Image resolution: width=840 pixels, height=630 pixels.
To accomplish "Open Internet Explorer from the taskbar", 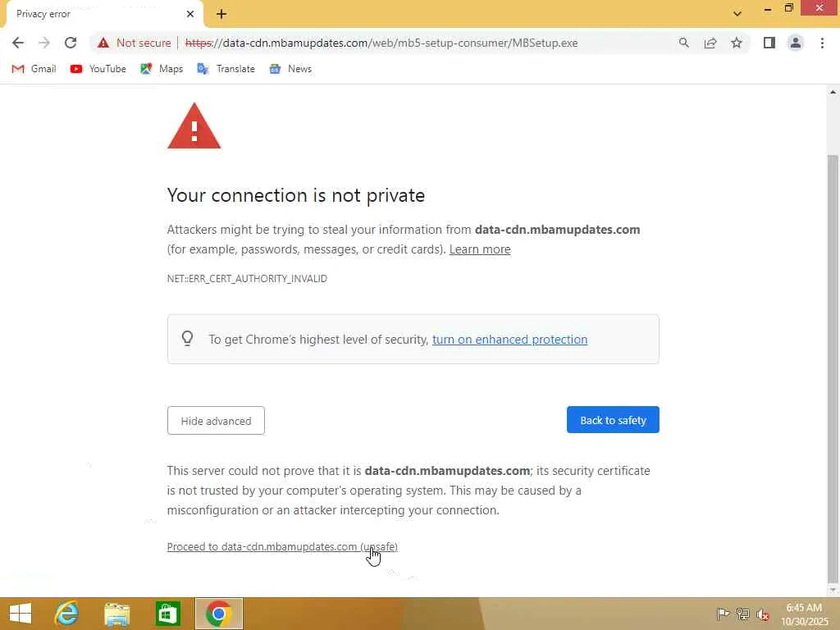I will click(66, 614).
